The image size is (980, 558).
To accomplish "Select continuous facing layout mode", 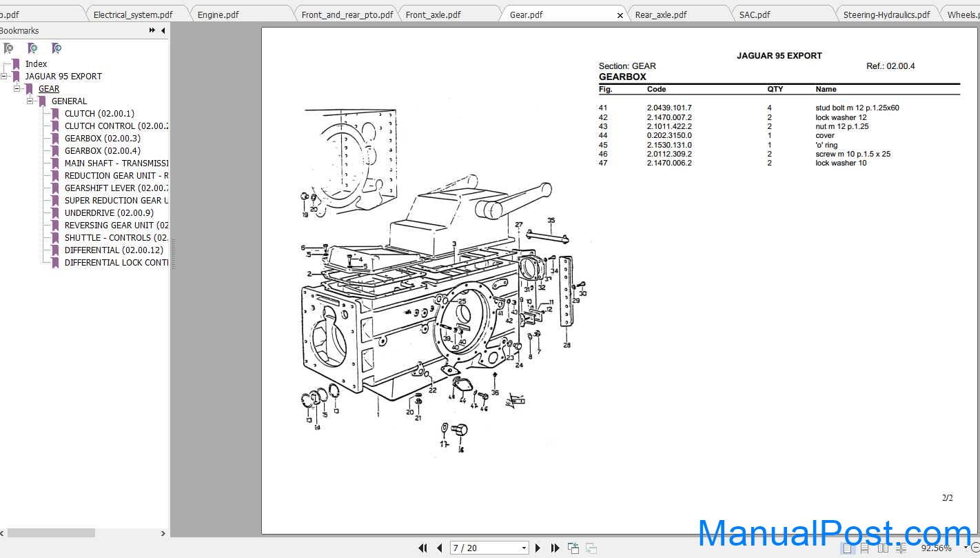I will 901,548.
